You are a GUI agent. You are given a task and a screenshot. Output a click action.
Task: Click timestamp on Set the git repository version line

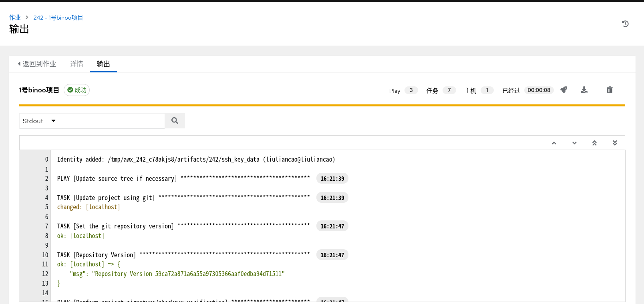pyautogui.click(x=332, y=226)
